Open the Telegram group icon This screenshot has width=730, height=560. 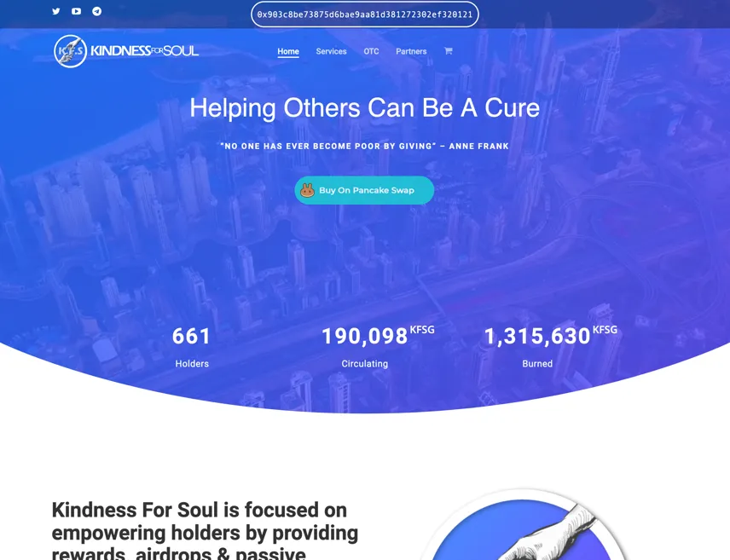click(x=97, y=11)
